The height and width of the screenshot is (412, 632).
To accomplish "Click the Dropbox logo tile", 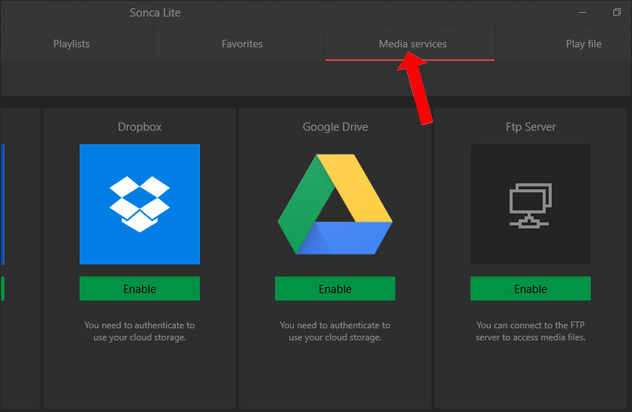I will [139, 204].
